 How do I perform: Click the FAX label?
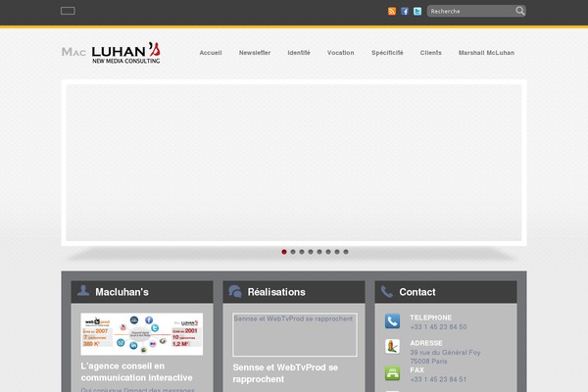(417, 370)
